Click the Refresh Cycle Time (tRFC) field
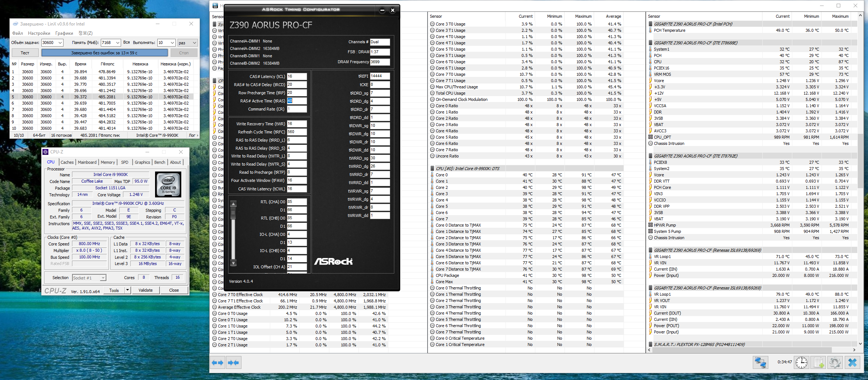868x380 pixels. [x=297, y=132]
